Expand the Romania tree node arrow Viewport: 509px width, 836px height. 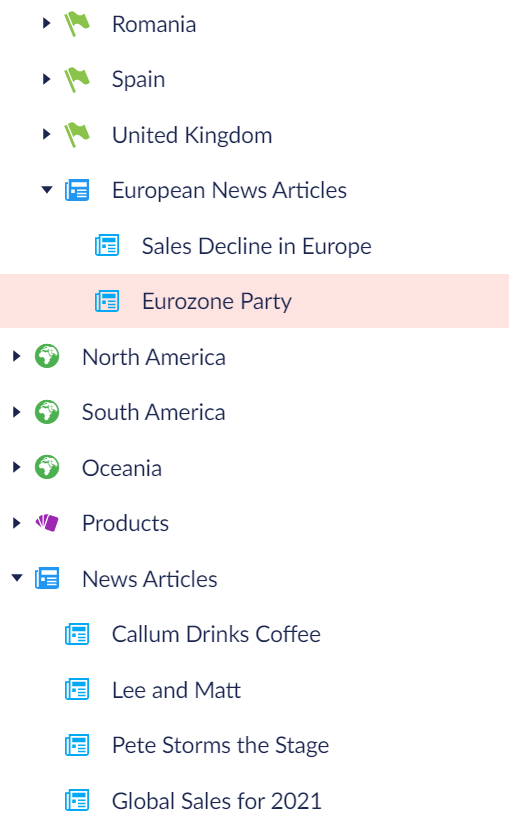tap(46, 23)
